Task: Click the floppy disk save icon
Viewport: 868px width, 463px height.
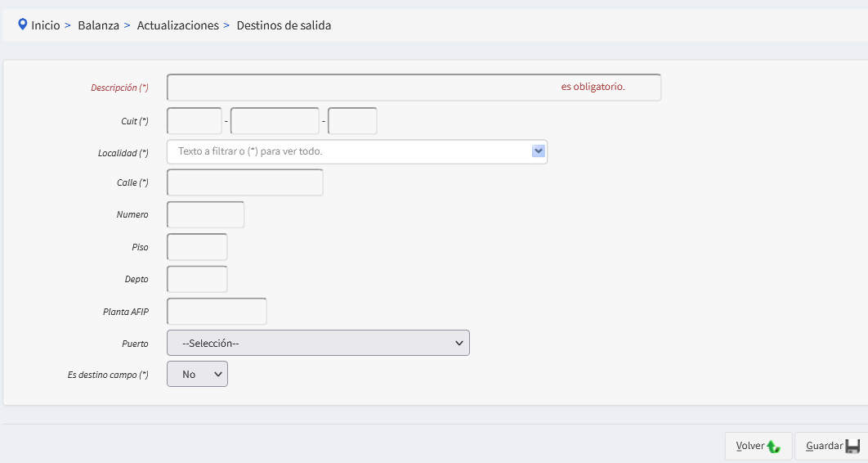Action: coord(852,447)
